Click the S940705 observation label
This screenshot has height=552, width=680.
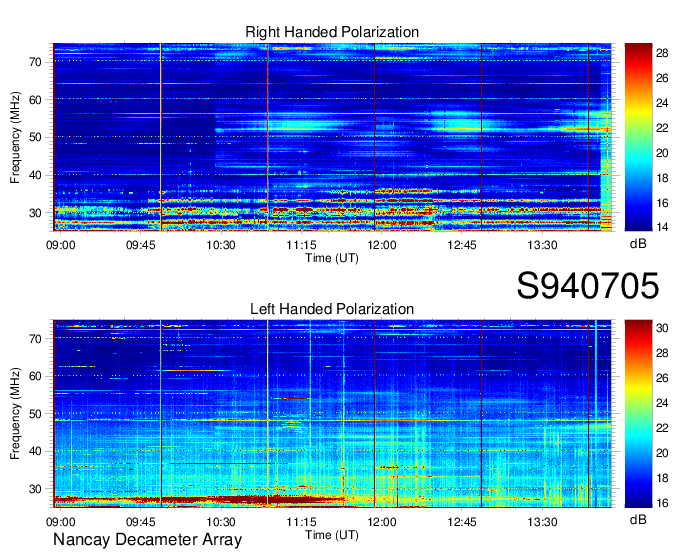pos(588,286)
